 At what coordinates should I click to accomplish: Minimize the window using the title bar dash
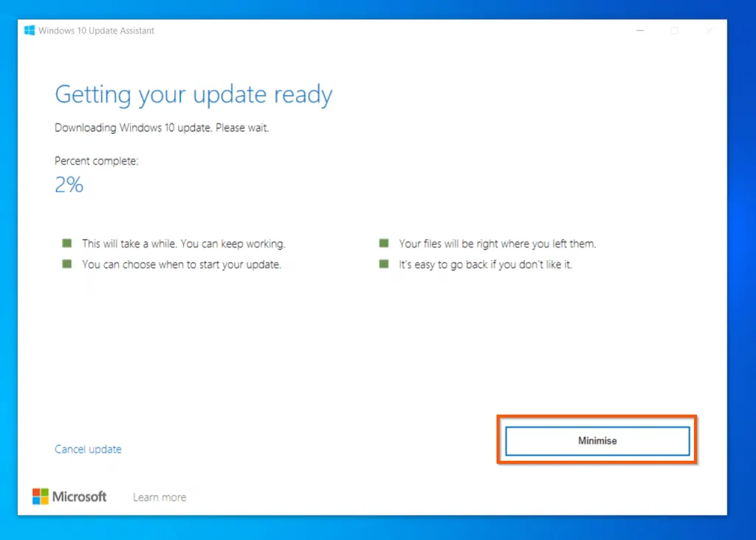(x=640, y=31)
